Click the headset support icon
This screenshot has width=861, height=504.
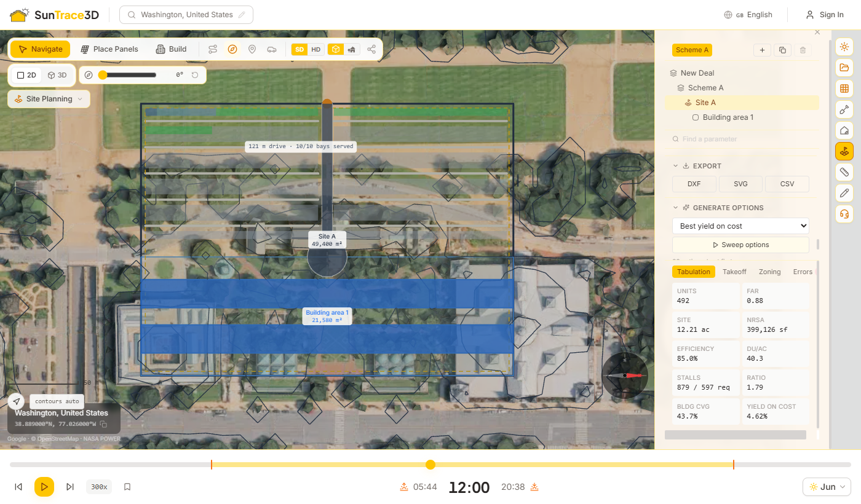click(x=844, y=214)
